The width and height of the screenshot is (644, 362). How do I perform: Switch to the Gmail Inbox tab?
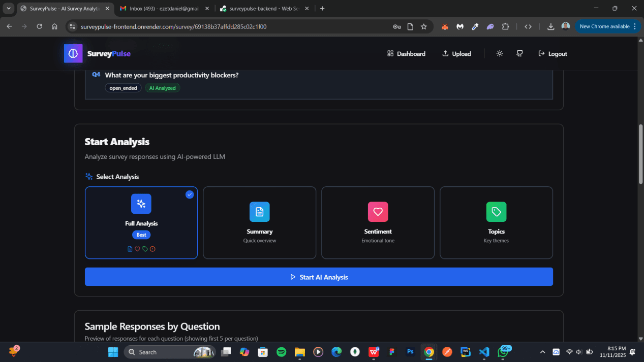coord(165,9)
